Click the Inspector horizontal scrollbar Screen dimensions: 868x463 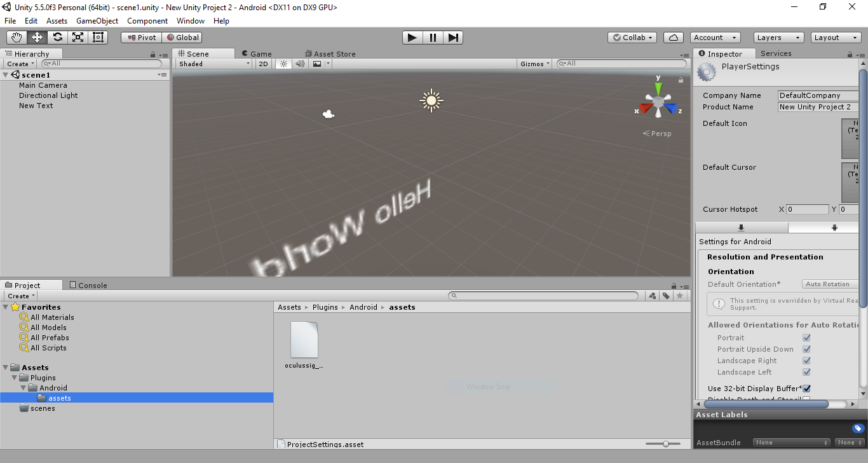point(766,404)
